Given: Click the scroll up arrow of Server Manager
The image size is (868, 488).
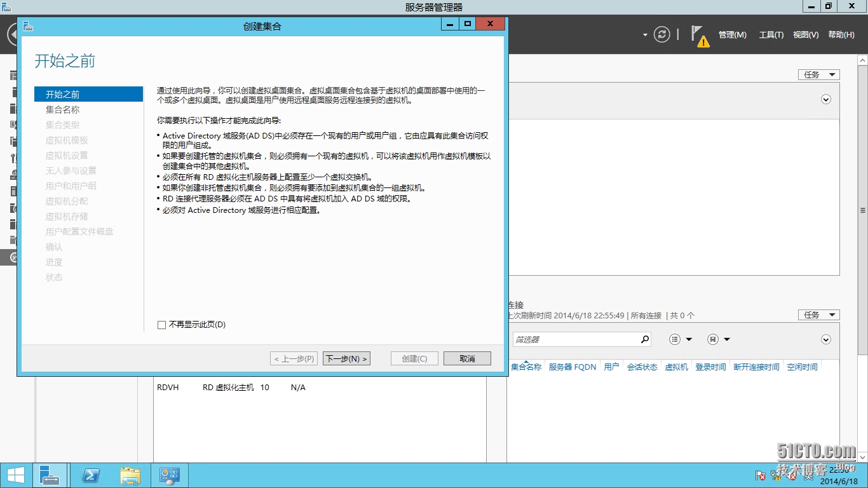Looking at the screenshot, I should click(x=863, y=60).
